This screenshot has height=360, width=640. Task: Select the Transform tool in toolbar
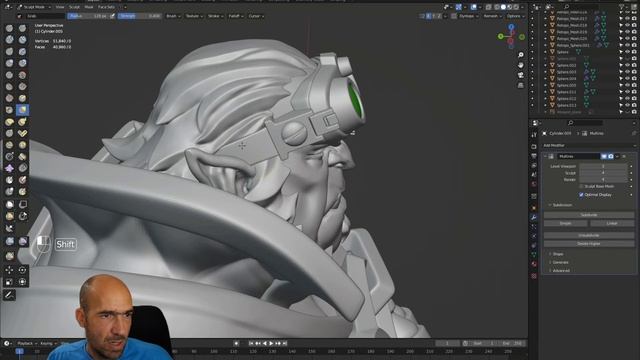point(22,282)
